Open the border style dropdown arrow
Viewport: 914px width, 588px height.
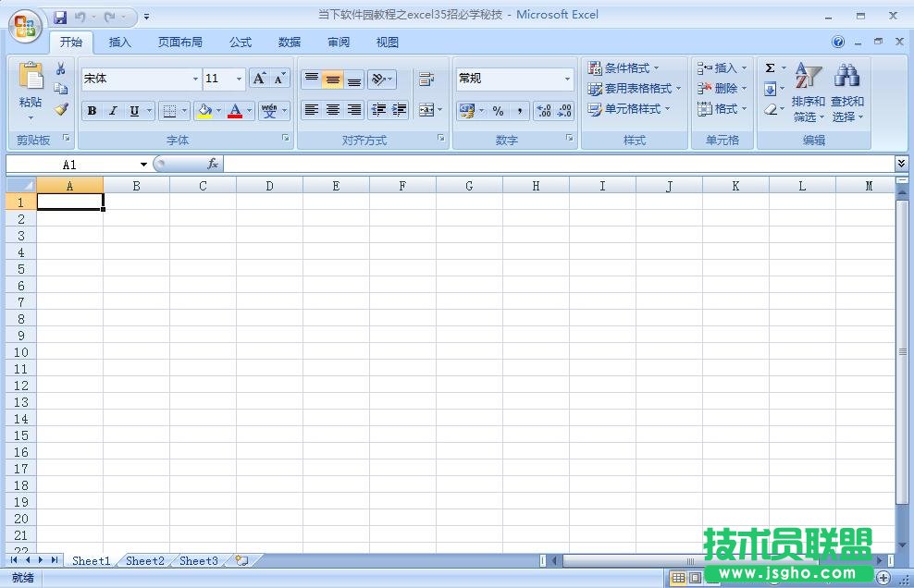point(181,111)
